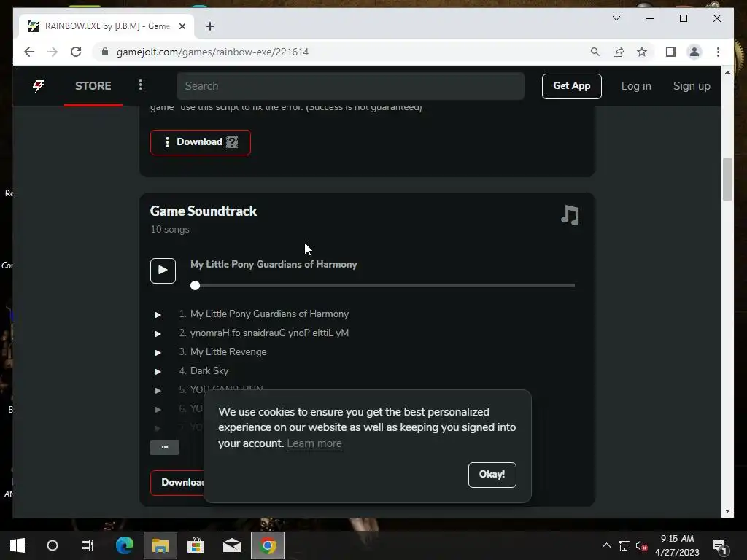Click the scrollbar up arrow
This screenshot has width=747, height=560.
pyautogui.click(x=727, y=72)
